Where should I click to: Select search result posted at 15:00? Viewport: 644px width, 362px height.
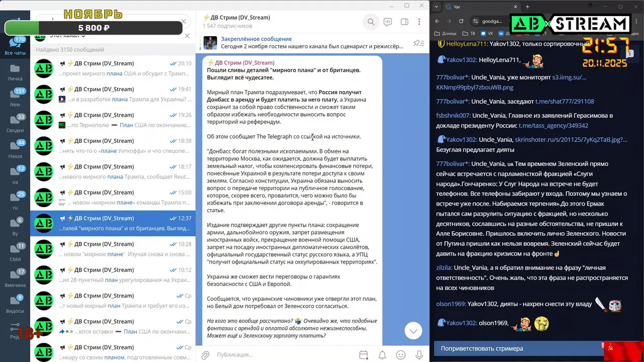click(x=113, y=197)
